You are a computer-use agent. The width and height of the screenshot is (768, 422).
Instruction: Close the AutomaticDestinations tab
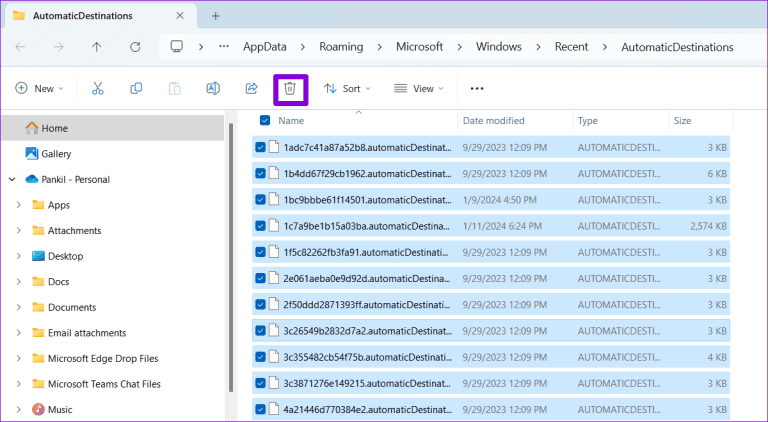(x=180, y=16)
